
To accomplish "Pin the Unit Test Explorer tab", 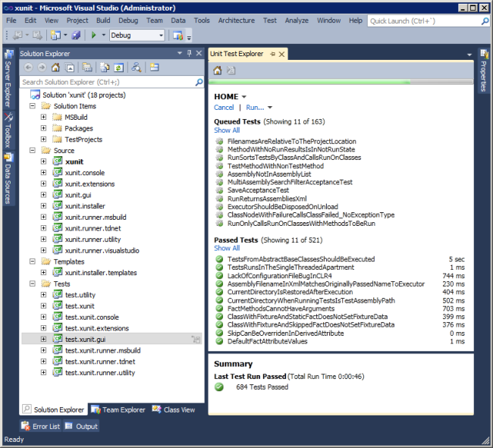I will coord(272,54).
